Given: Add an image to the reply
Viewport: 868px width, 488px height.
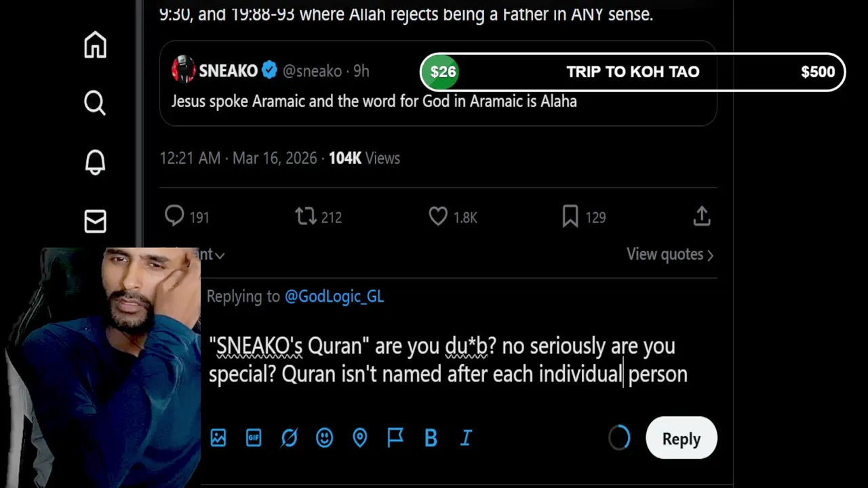Looking at the screenshot, I should [x=218, y=438].
